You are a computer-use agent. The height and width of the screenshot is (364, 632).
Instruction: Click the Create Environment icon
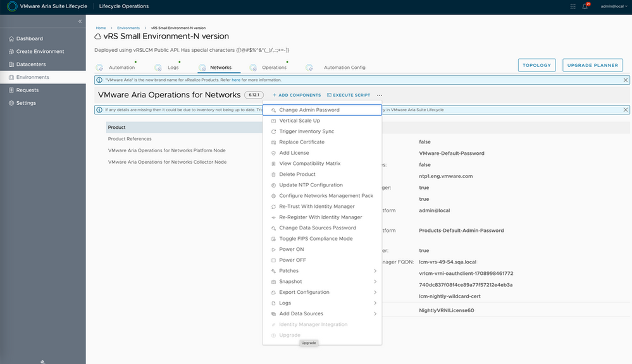(x=11, y=52)
